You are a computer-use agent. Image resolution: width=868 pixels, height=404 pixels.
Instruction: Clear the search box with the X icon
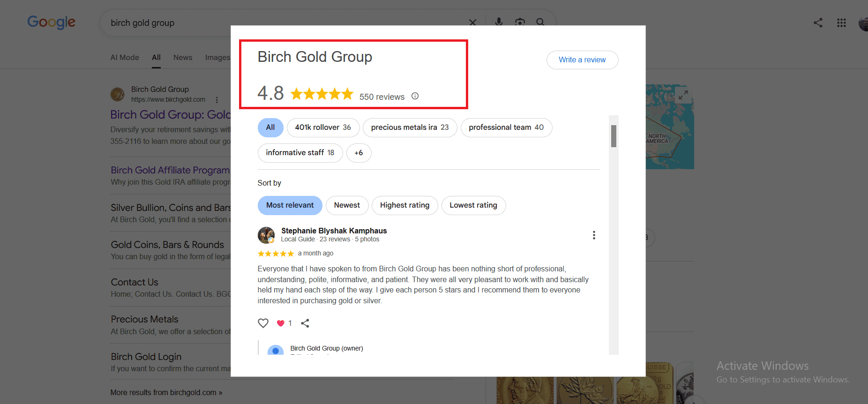tap(472, 22)
